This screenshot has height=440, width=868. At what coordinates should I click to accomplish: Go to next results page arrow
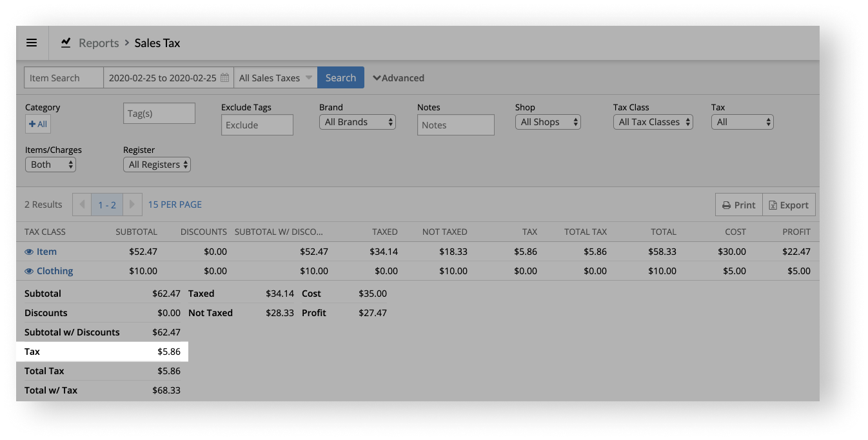(132, 205)
